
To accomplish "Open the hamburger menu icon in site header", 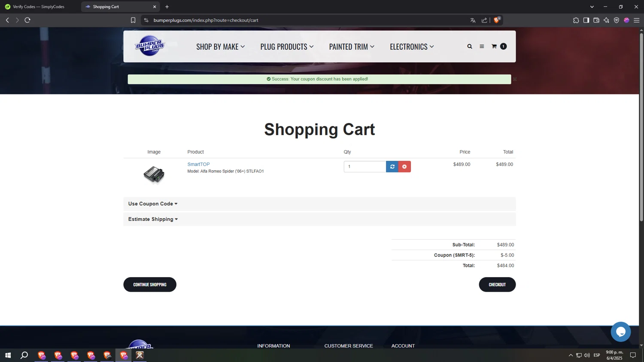I will 482,46.
